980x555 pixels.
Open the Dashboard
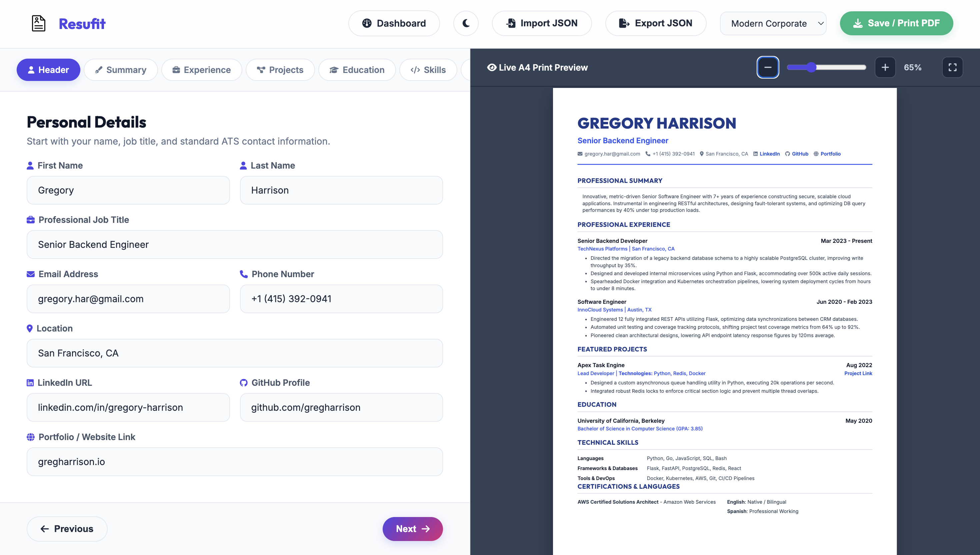[x=394, y=23]
